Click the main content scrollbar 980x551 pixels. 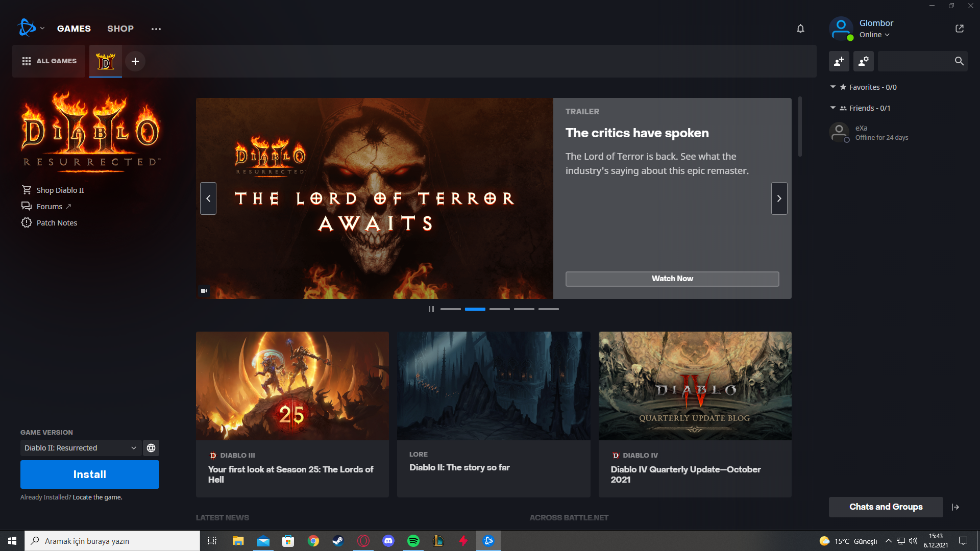(800, 127)
